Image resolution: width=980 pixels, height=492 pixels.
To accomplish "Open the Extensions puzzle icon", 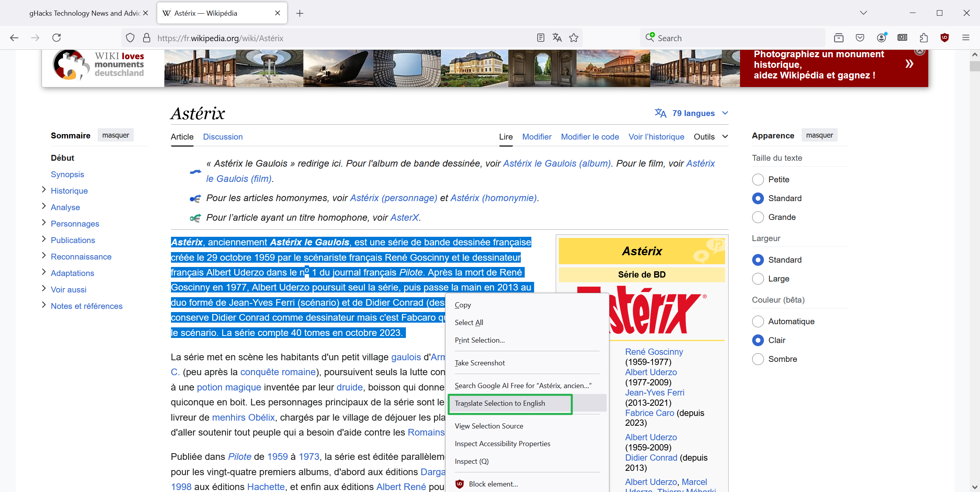I will coord(924,38).
